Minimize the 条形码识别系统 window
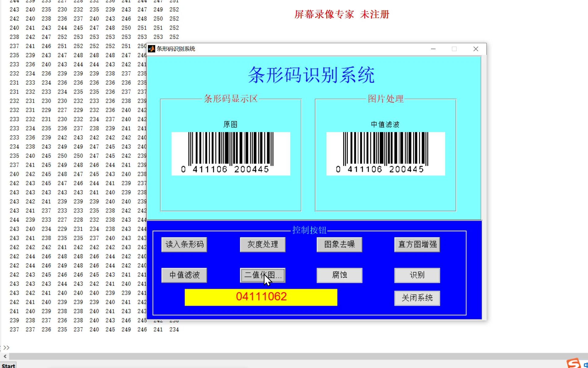This screenshot has width=588, height=368. [433, 49]
